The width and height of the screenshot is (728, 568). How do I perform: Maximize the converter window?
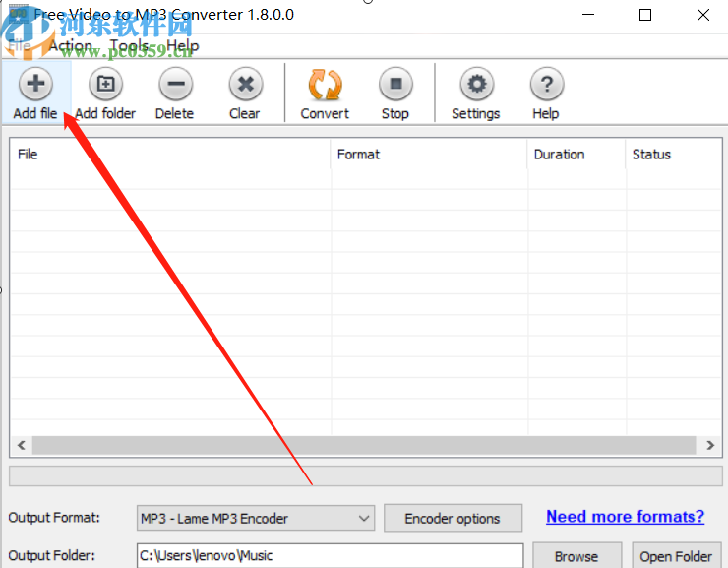tap(645, 15)
